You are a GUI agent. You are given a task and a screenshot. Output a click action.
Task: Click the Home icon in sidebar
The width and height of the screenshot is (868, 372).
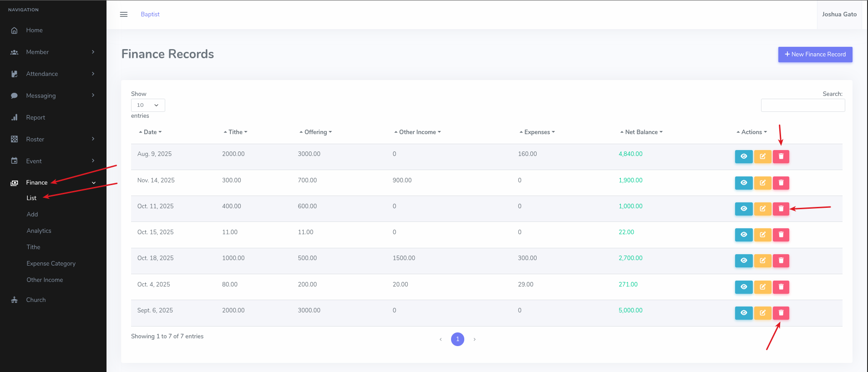15,30
